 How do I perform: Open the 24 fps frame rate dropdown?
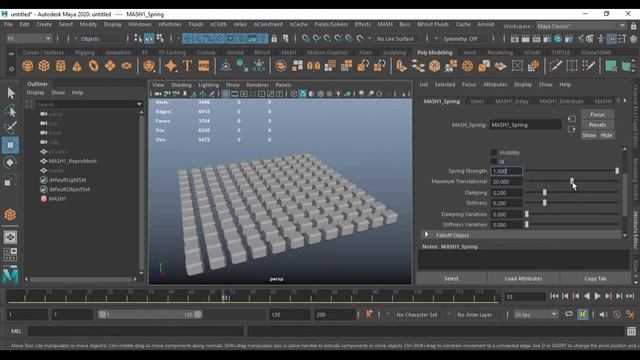tap(535, 314)
